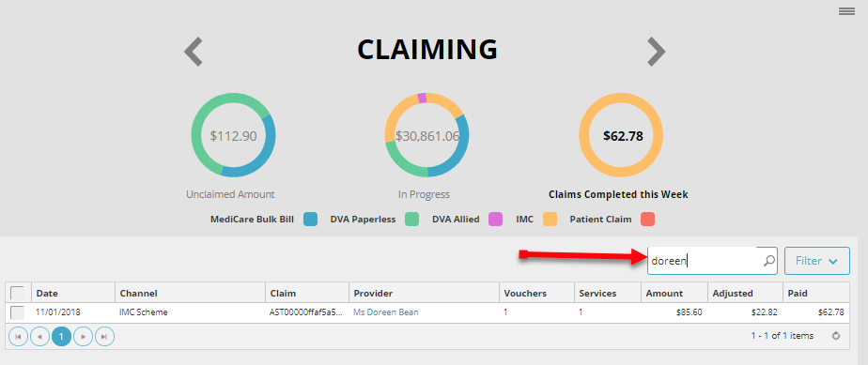Jump to last page of results
The height and width of the screenshot is (365, 868).
click(104, 336)
